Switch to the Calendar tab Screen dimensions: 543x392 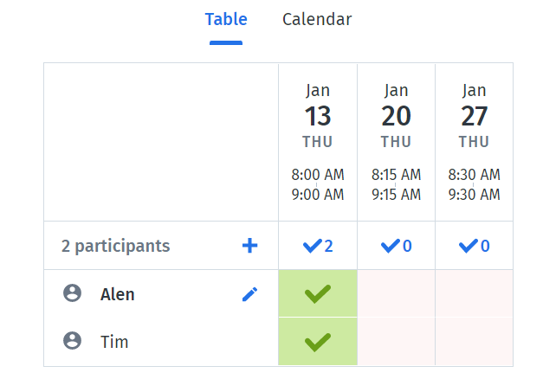(317, 19)
